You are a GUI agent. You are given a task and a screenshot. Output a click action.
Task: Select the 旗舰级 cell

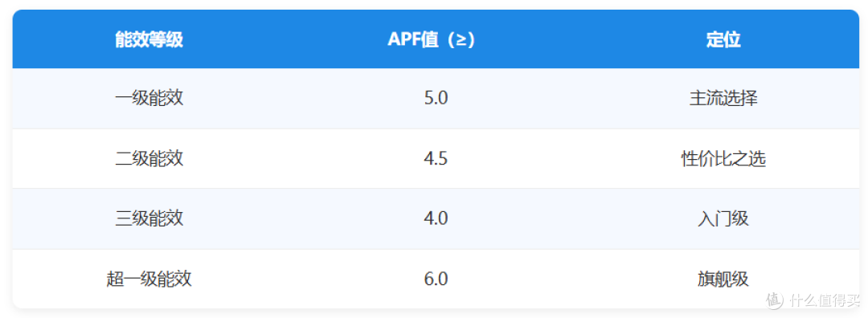723,279
